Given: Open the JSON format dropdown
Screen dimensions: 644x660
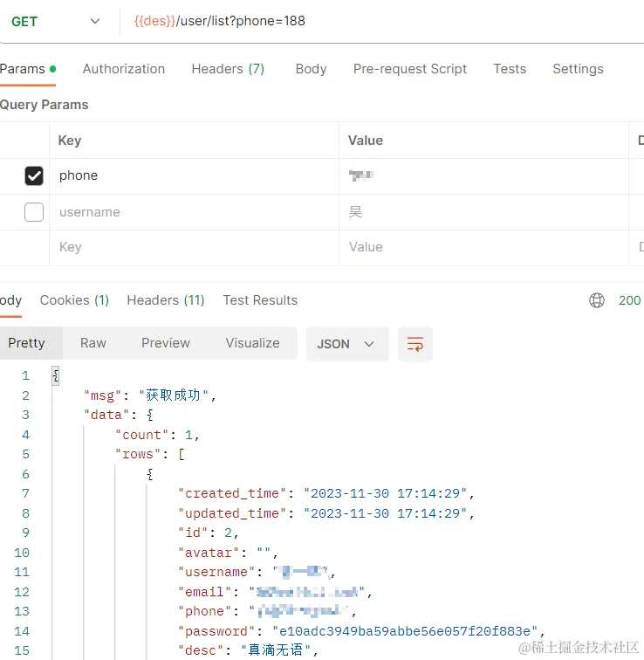Looking at the screenshot, I should (x=347, y=344).
